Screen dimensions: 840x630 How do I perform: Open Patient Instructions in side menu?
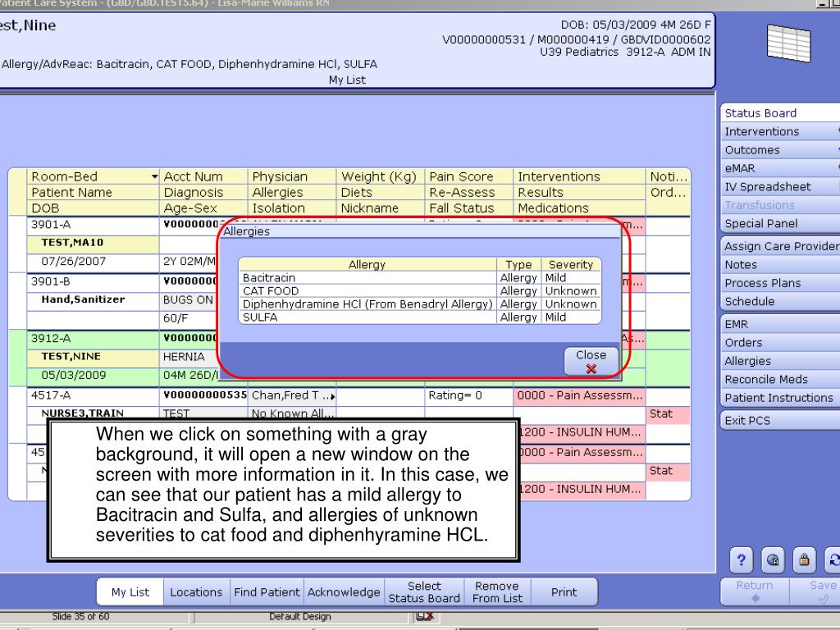779,398
